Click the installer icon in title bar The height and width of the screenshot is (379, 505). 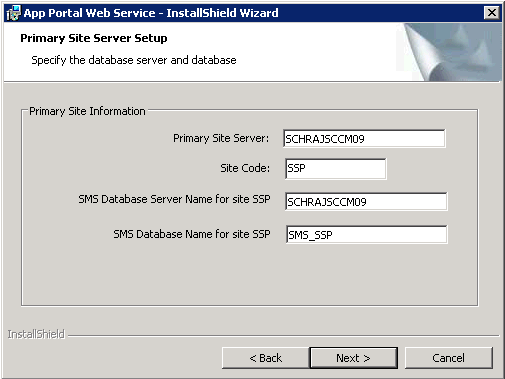tap(13, 13)
